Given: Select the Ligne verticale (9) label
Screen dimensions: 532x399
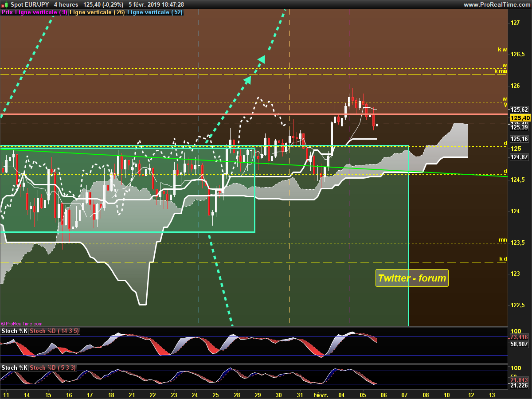Looking at the screenshot, I should coord(41,12).
